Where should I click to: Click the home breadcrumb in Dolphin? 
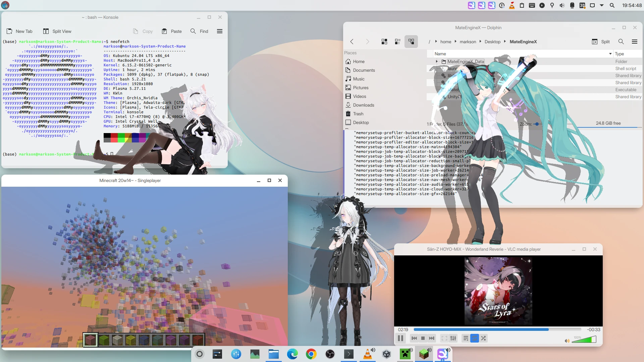(446, 42)
